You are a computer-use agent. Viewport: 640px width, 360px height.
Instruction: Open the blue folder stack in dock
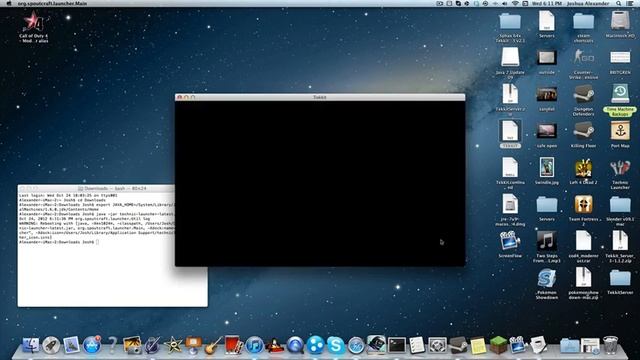tap(570, 345)
